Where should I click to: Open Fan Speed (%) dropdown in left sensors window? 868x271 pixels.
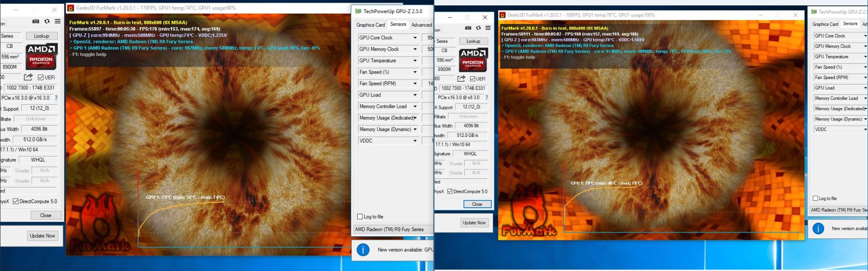(388, 72)
